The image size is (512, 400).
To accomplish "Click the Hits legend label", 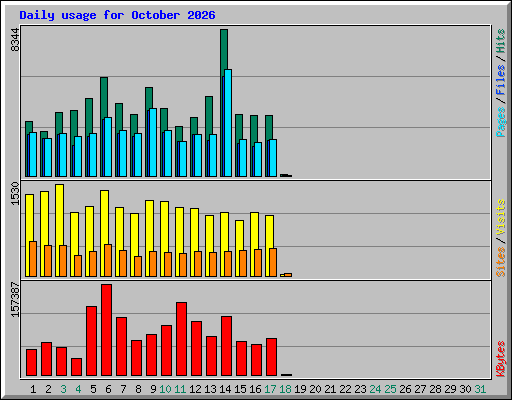I will (500, 41).
